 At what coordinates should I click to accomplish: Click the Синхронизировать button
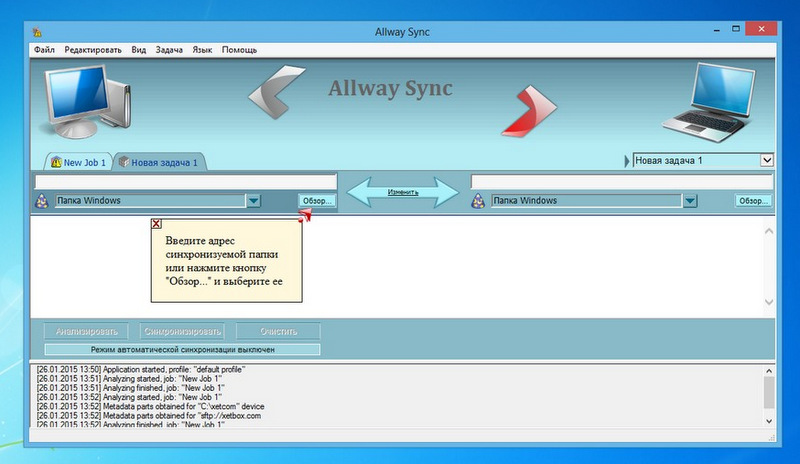point(182,331)
